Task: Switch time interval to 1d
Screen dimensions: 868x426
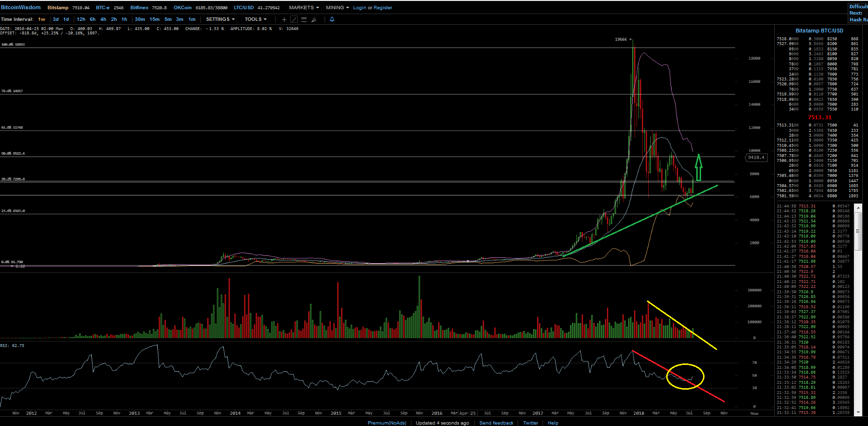Action: tap(66, 19)
